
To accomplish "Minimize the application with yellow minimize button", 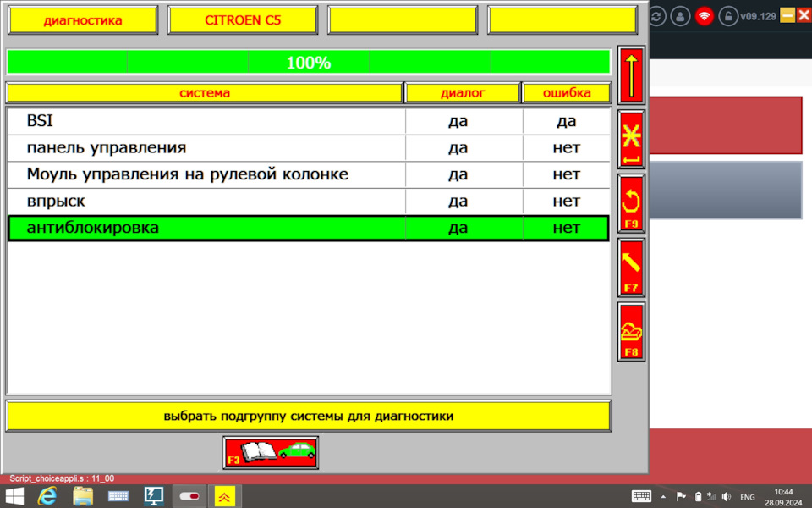I will 787,15.
